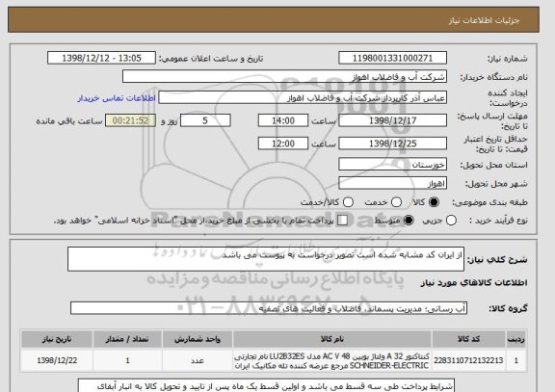
Task: Click the واحد شمارش column header
Action: click(x=198, y=339)
